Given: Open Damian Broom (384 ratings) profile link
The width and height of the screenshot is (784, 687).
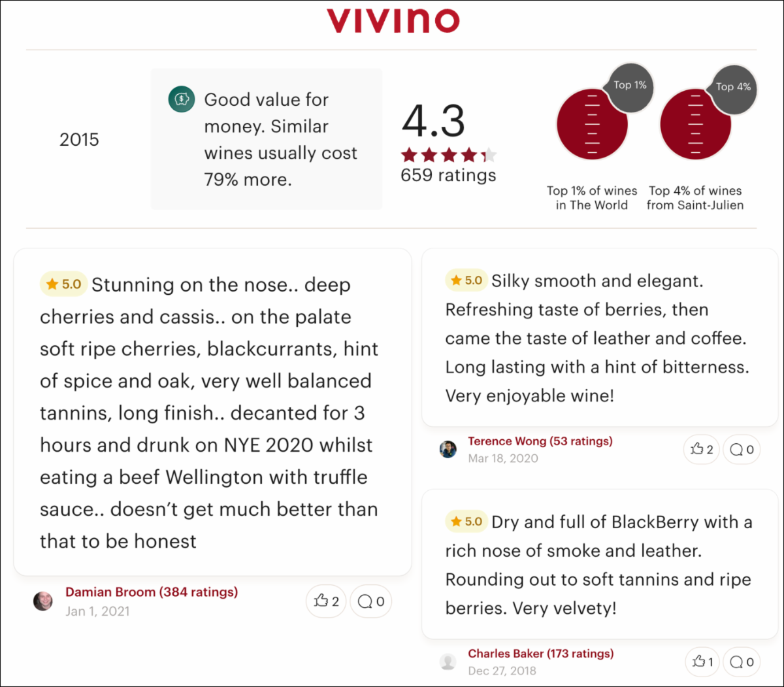Looking at the screenshot, I should point(152,592).
